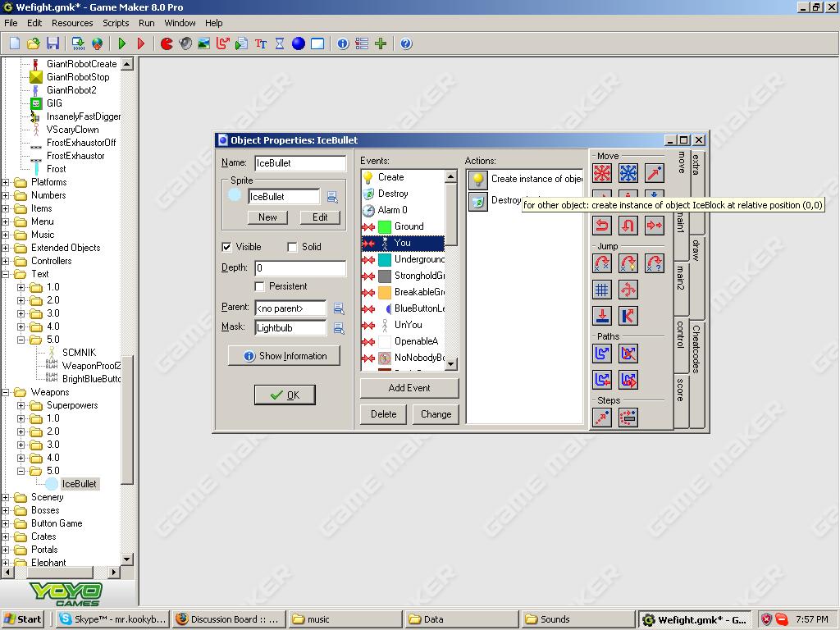This screenshot has width=840, height=630.
Task: Run the game with the green play arrow
Action: click(122, 43)
